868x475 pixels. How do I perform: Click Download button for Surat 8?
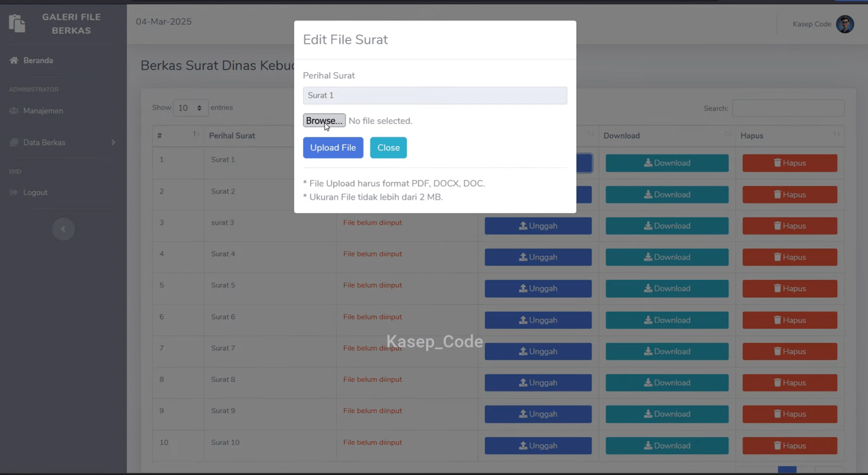coord(667,383)
